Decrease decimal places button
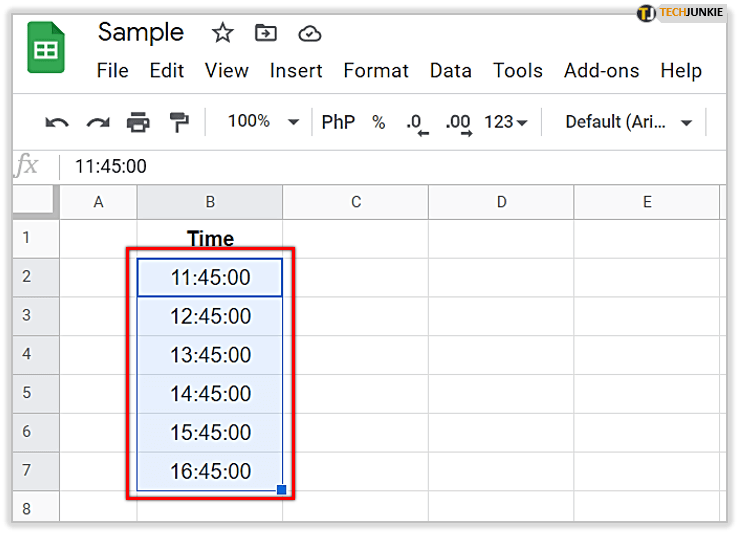 pyautogui.click(x=416, y=123)
